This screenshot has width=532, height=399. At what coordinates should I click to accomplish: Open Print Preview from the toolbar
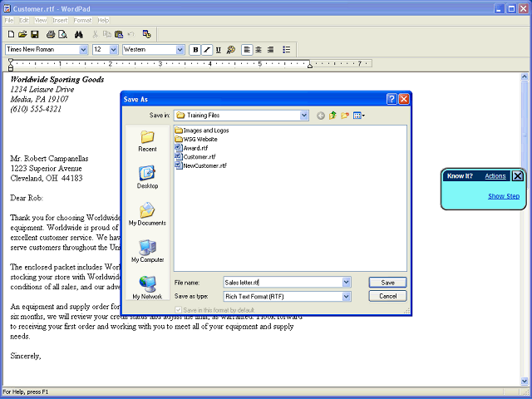(62, 34)
